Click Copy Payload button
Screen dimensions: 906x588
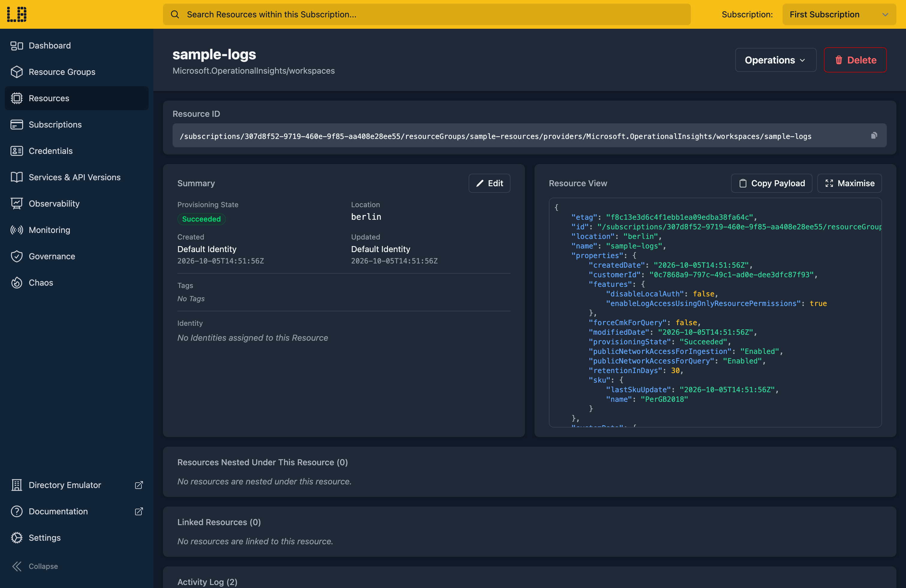click(771, 183)
